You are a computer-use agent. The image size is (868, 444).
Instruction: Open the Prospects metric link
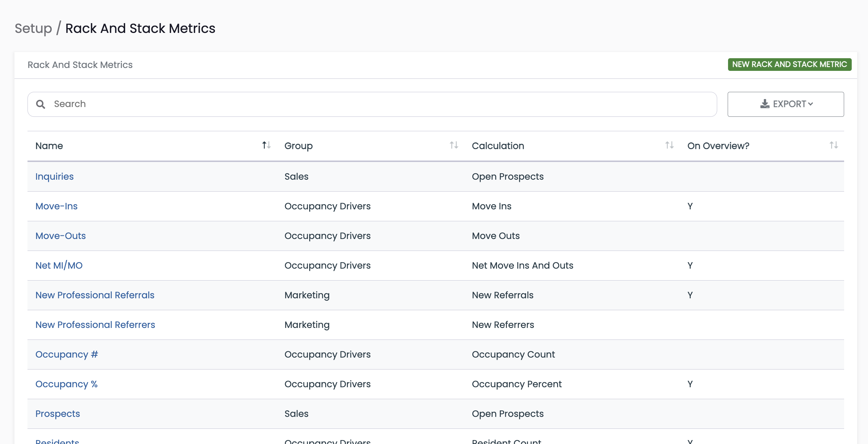pyautogui.click(x=58, y=414)
